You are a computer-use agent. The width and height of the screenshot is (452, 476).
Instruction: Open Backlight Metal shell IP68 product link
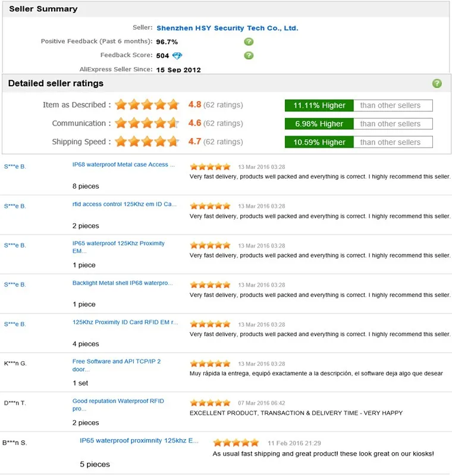pyautogui.click(x=123, y=283)
